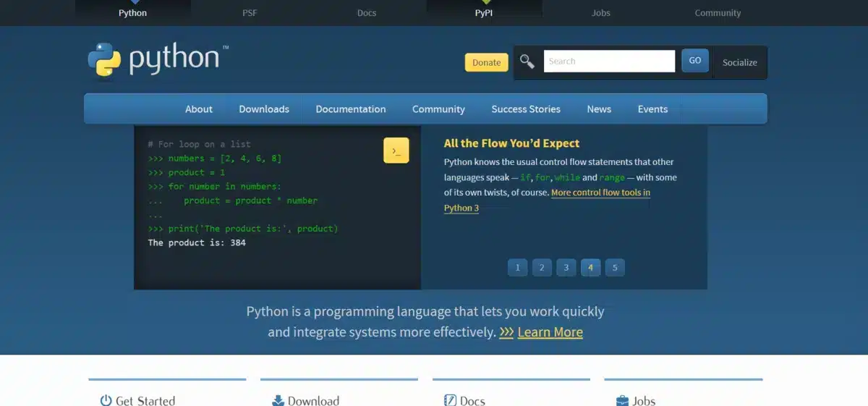This screenshot has width=868, height=406.
Task: Click the GO search button
Action: [x=694, y=61]
